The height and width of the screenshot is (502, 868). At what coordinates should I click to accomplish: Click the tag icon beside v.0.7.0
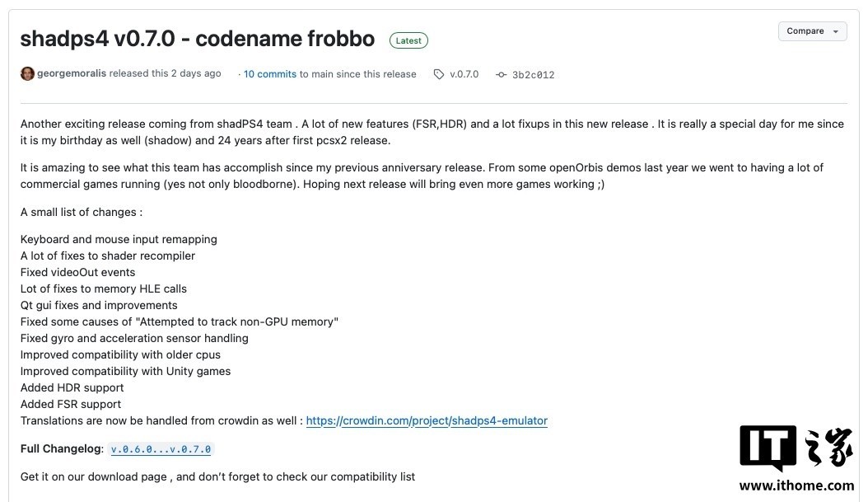point(438,74)
